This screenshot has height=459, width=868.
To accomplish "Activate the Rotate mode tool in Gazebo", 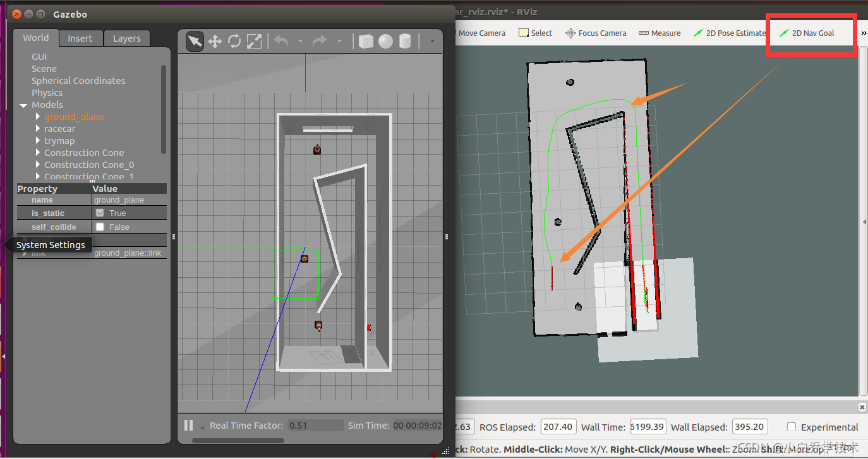I will pos(234,42).
